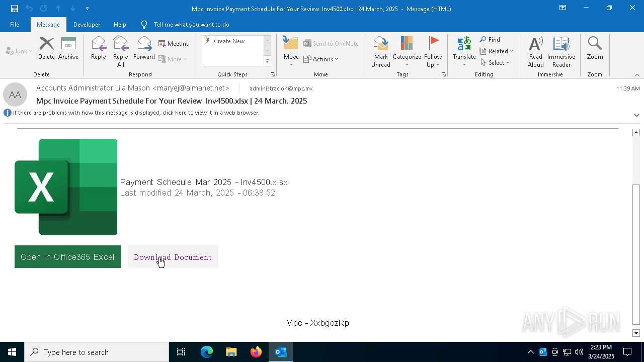Open the Move folder dropdown
This screenshot has height=362, width=644.
pyautogui.click(x=291, y=51)
